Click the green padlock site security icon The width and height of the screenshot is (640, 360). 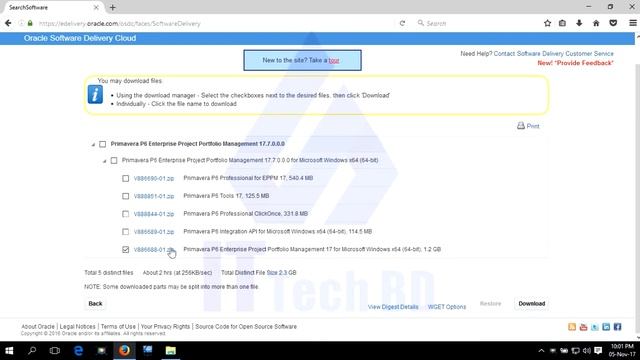click(x=30, y=23)
